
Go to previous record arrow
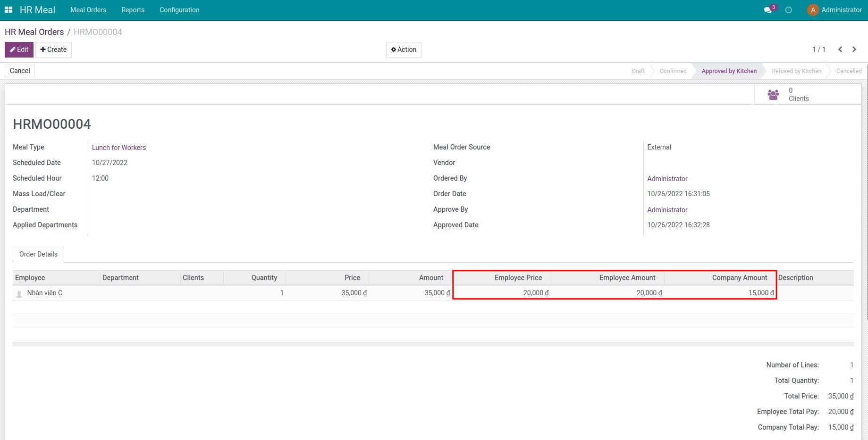click(x=840, y=50)
